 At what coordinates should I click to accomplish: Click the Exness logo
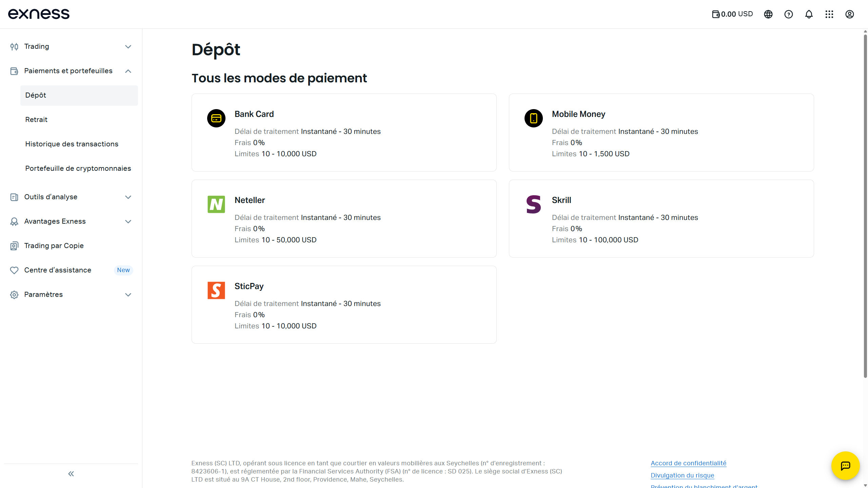[x=39, y=14]
